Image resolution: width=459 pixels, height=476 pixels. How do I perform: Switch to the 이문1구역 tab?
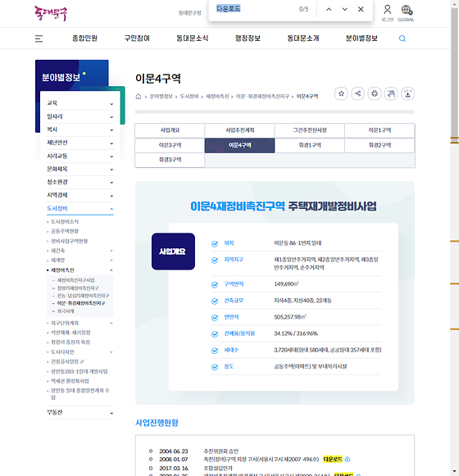379,130
